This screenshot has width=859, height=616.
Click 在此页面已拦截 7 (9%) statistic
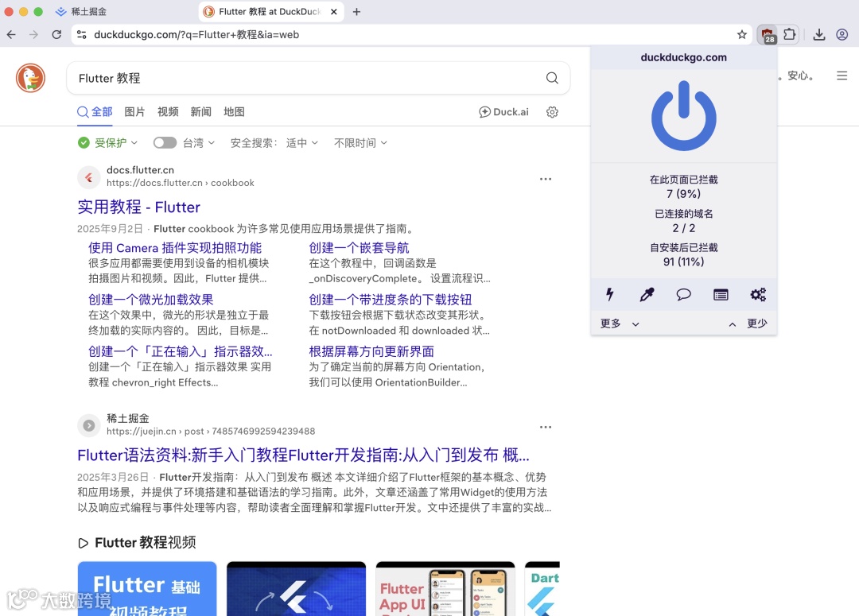(684, 187)
